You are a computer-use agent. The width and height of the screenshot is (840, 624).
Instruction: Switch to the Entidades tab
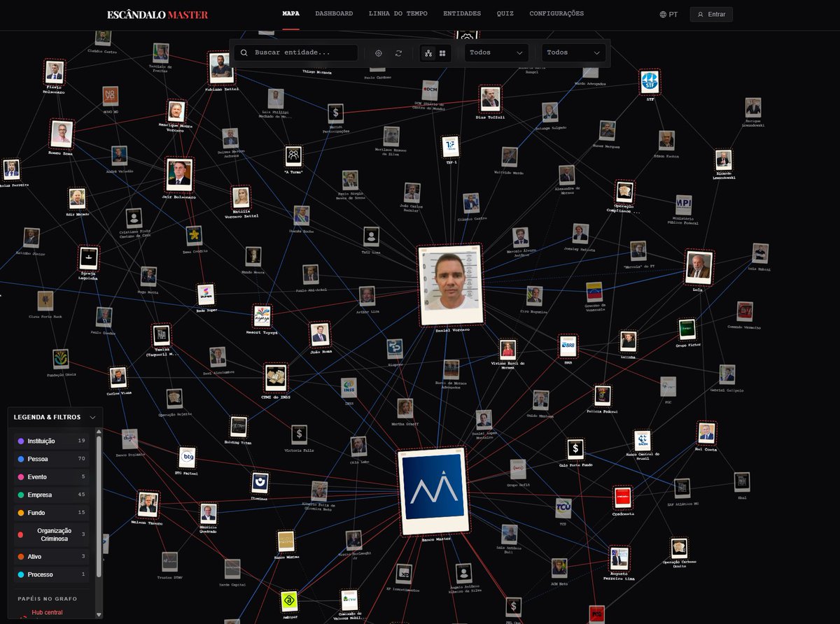[462, 14]
